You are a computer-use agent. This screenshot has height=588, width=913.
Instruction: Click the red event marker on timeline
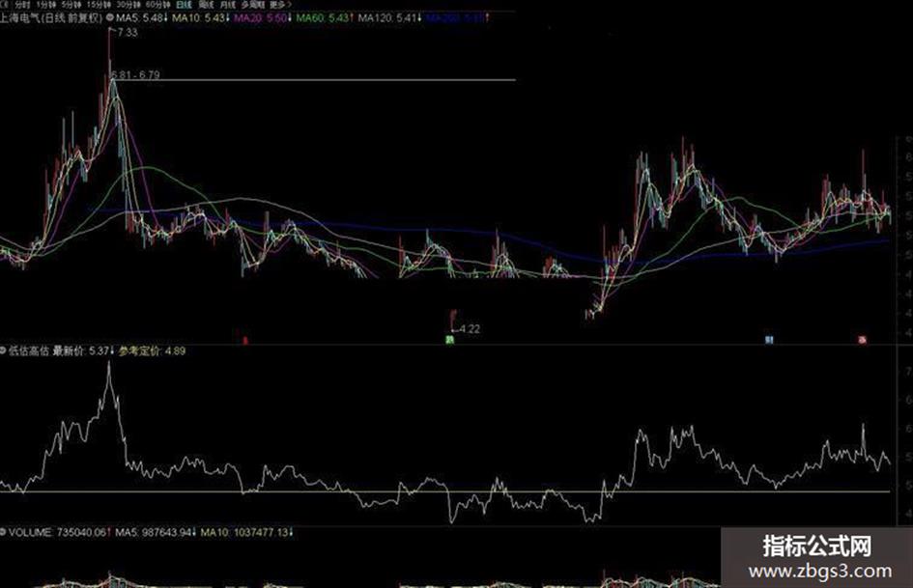(x=245, y=340)
